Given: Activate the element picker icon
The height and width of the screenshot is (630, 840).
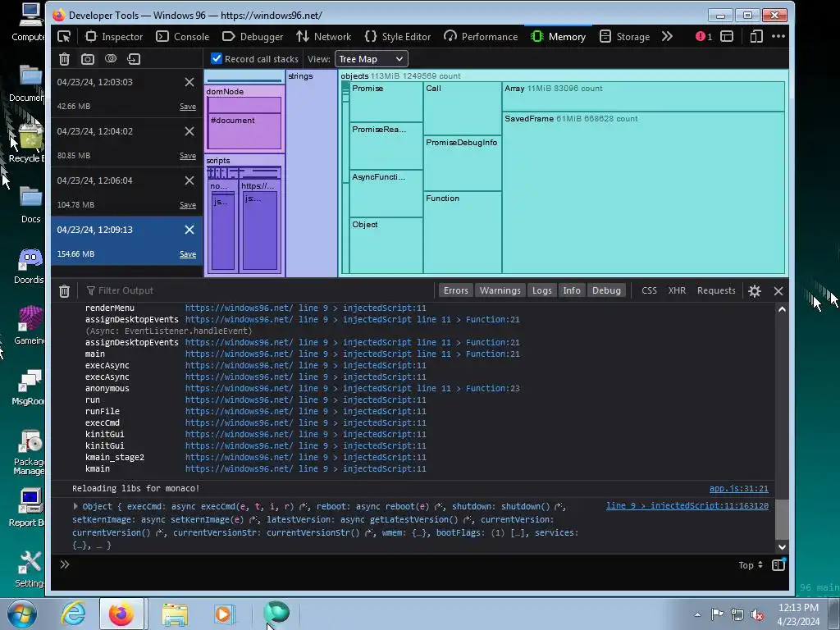Looking at the screenshot, I should [64, 36].
